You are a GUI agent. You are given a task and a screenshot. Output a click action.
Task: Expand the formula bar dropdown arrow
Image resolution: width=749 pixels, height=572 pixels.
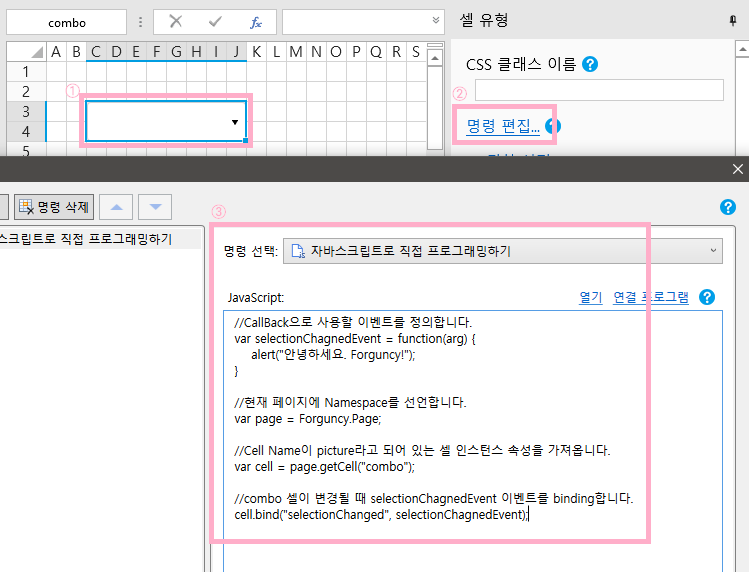[x=435, y=21]
